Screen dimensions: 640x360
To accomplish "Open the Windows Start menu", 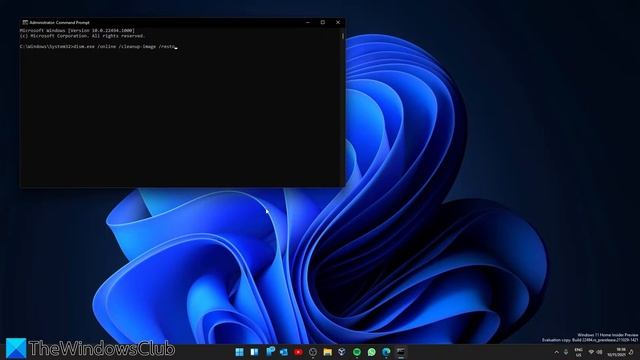I will (240, 352).
